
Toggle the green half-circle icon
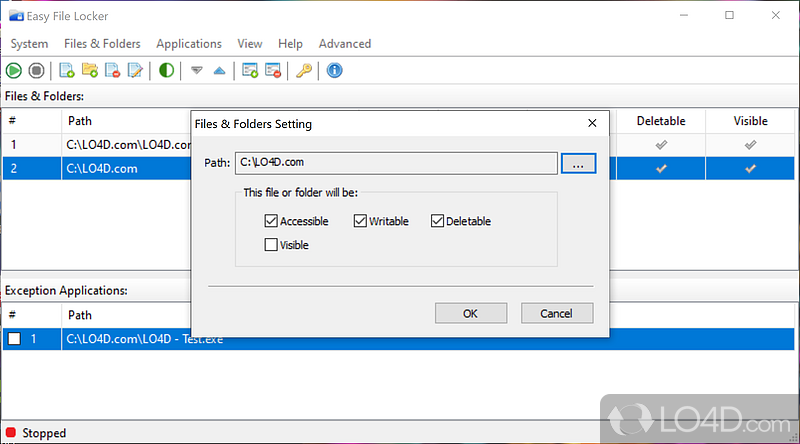point(166,70)
